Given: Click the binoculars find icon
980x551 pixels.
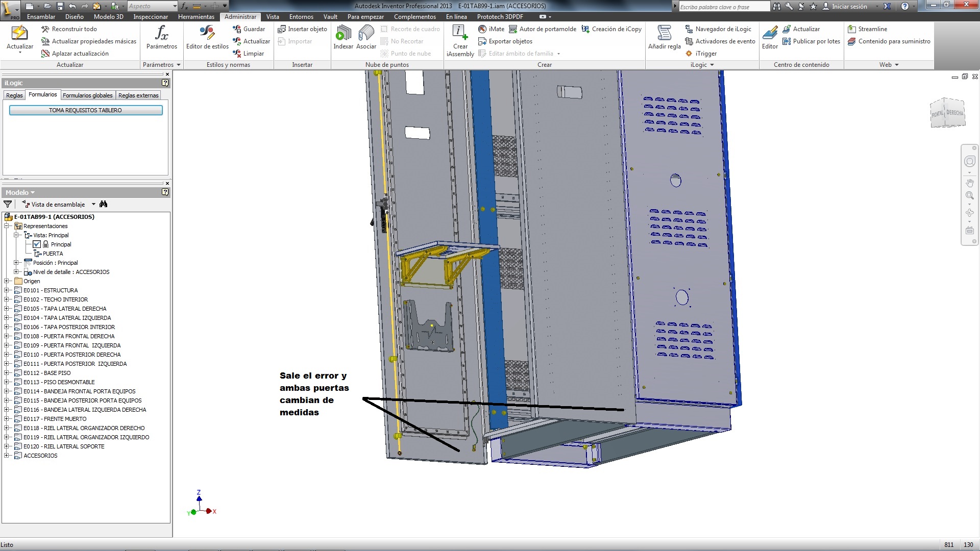Looking at the screenshot, I should click(104, 204).
